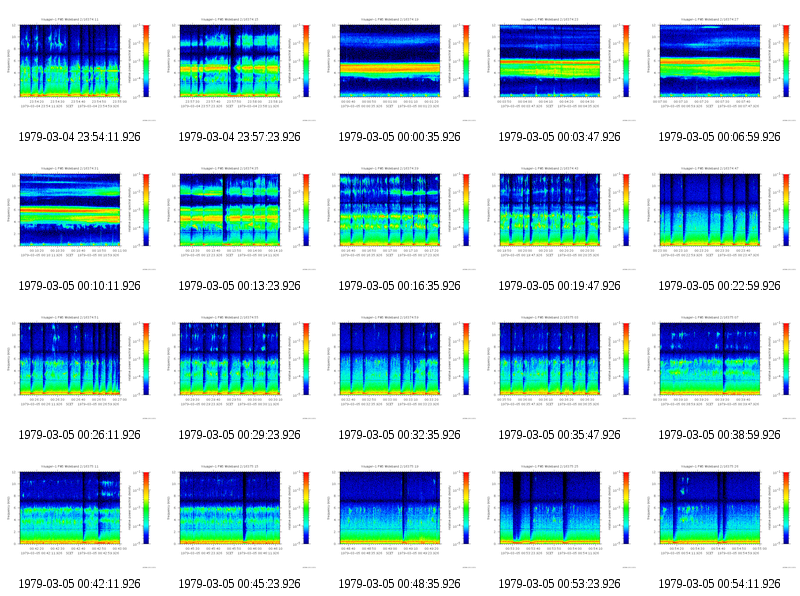The image size is (800, 596).
Task: Open the 1979-03-05 00:48:35.926 spectrogram thumbnail
Action: click(399, 514)
